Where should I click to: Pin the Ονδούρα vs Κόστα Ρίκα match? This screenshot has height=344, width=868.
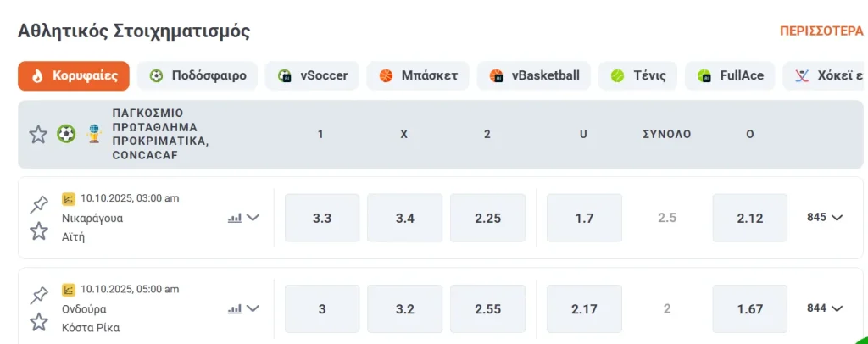[x=39, y=295]
